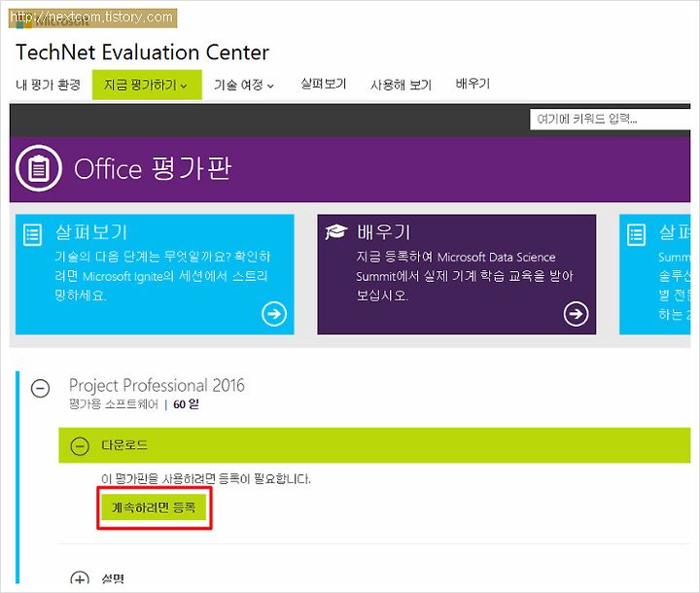Click the keyword search input field
The image size is (700, 593).
[x=610, y=119]
